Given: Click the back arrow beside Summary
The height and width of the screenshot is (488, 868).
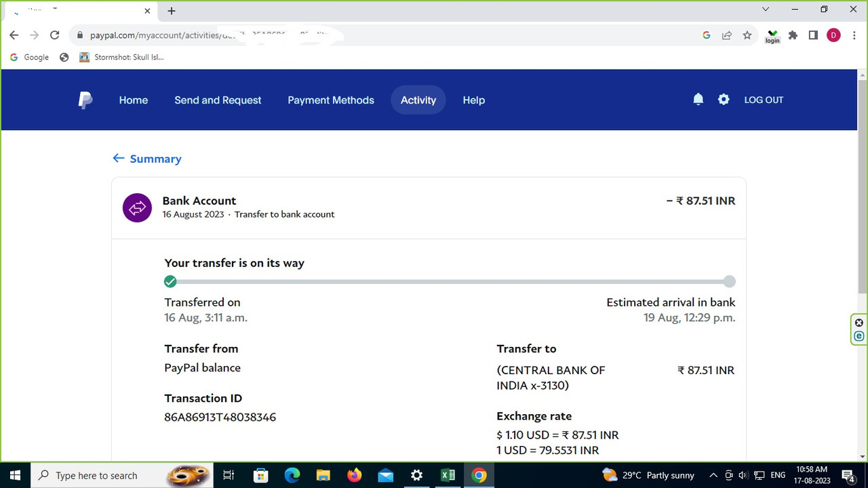Looking at the screenshot, I should pos(119,158).
